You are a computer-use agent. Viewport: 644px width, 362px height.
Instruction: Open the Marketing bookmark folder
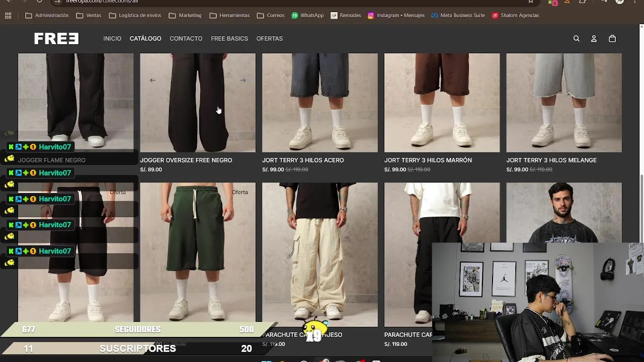click(x=185, y=16)
